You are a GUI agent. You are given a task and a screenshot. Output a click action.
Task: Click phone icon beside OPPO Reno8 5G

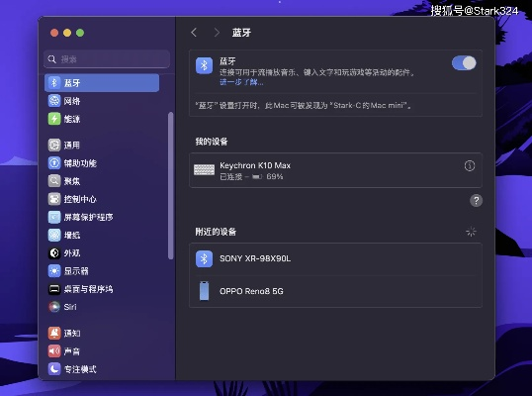pyautogui.click(x=205, y=291)
